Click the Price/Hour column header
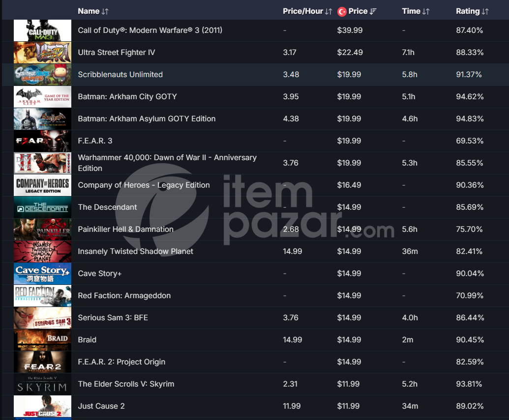Viewport: 509px width, 420px height. pos(303,11)
